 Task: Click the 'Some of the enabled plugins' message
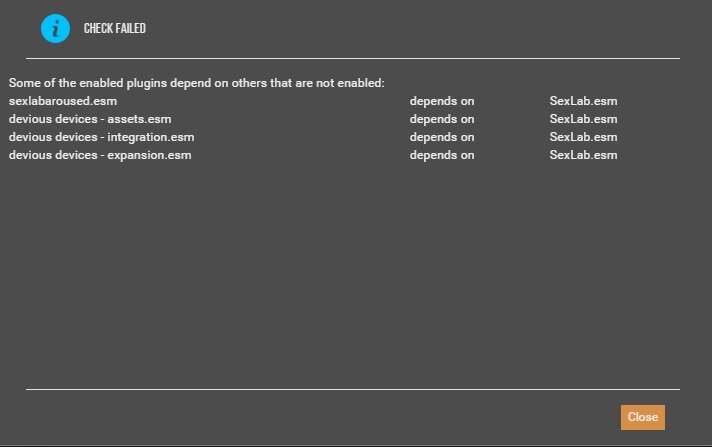pos(197,83)
